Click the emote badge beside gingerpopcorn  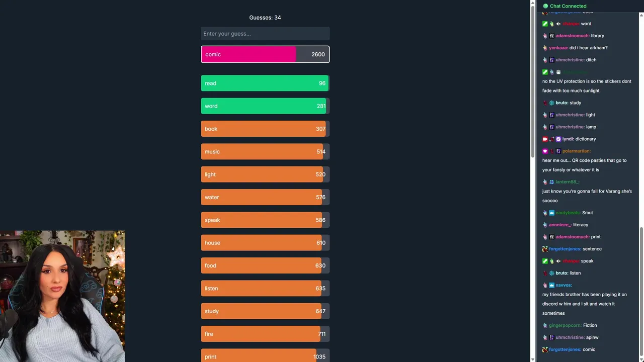(x=545, y=326)
